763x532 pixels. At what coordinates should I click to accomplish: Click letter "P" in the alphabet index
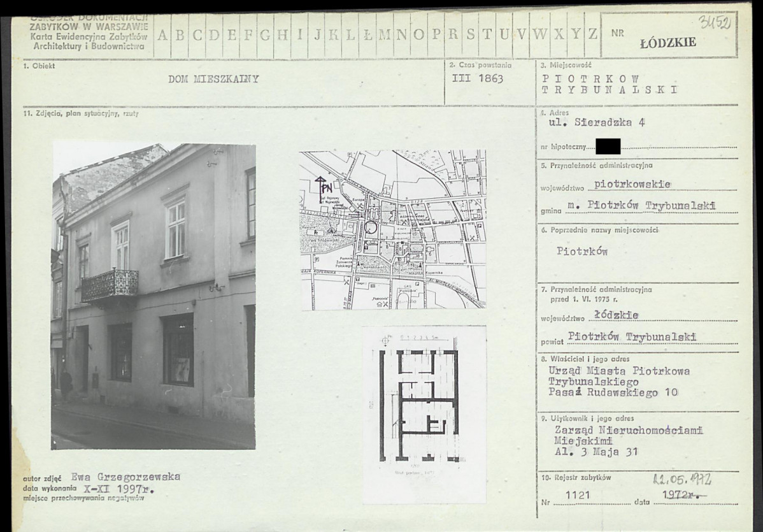436,34
